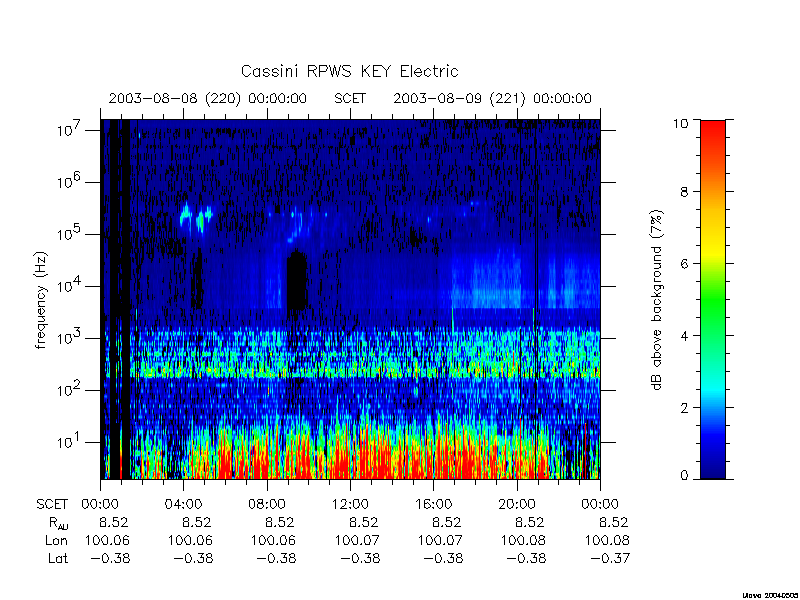Click the 20:00 time tick label

click(x=516, y=505)
